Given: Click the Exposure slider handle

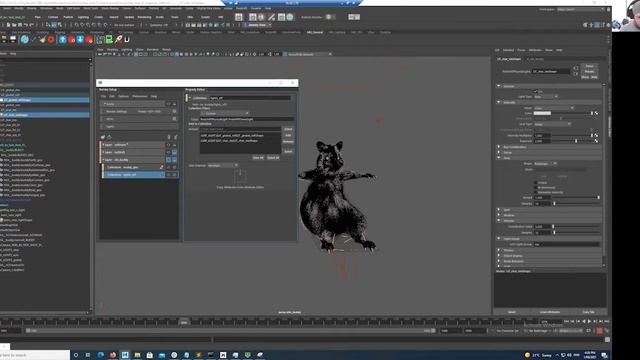Looking at the screenshot, I should click(x=576, y=141).
